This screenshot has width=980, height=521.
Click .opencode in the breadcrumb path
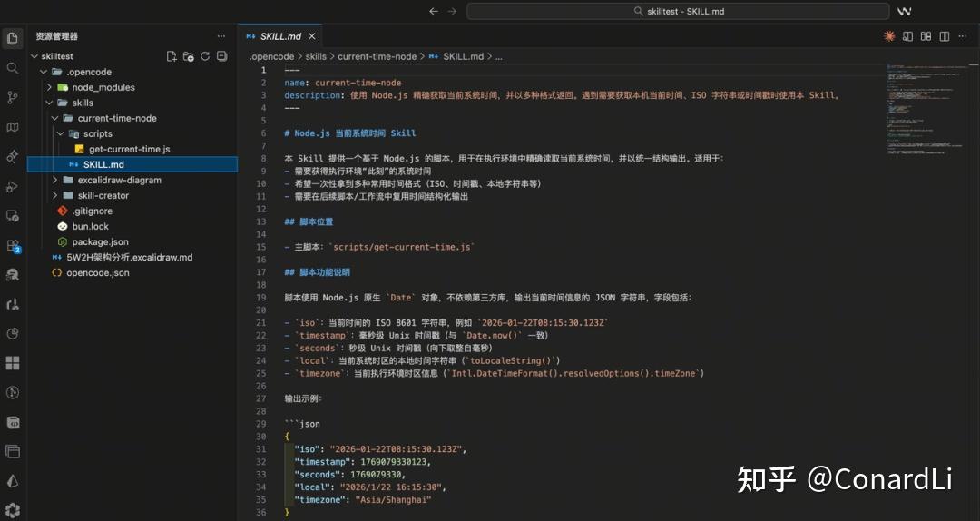point(271,56)
